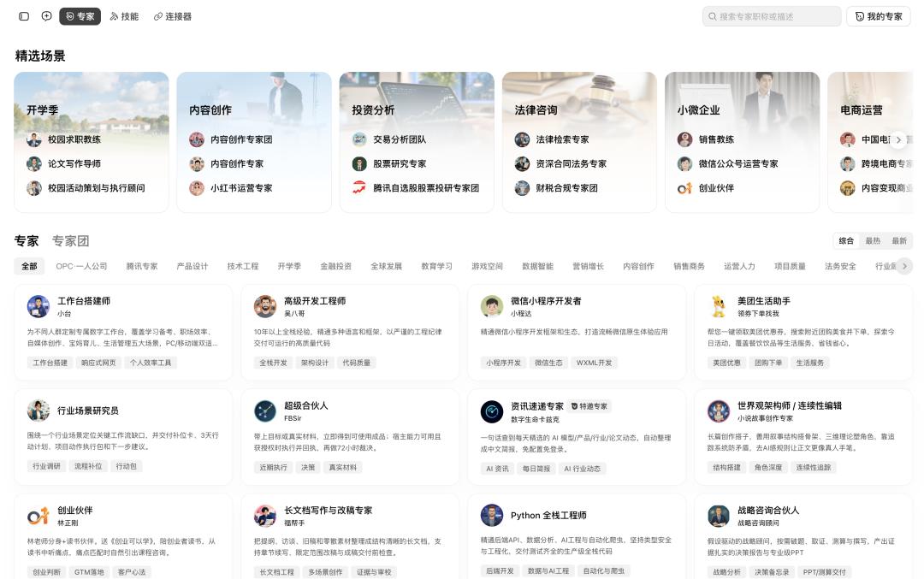
Task: Filter by 教育学习 category chip
Action: tap(436, 266)
